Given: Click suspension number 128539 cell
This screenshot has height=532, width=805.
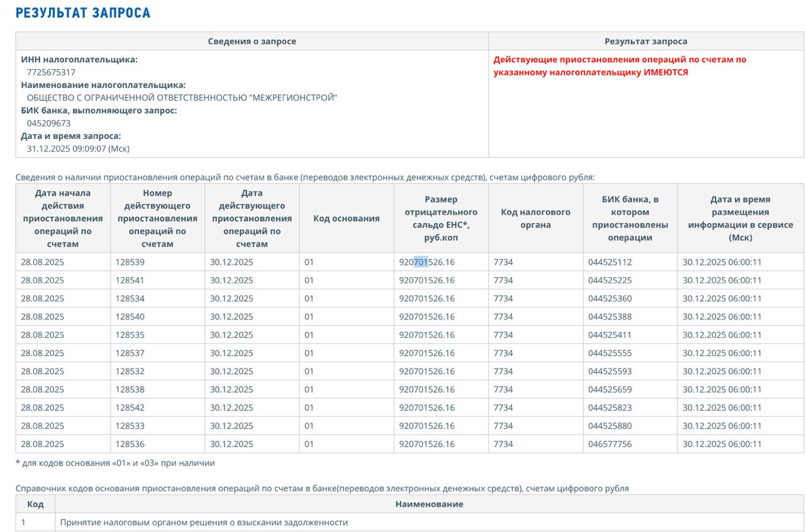Looking at the screenshot, I should 130,262.
